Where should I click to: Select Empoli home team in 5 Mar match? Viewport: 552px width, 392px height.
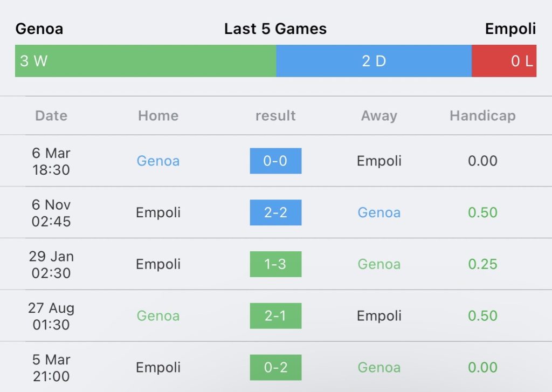pos(158,367)
